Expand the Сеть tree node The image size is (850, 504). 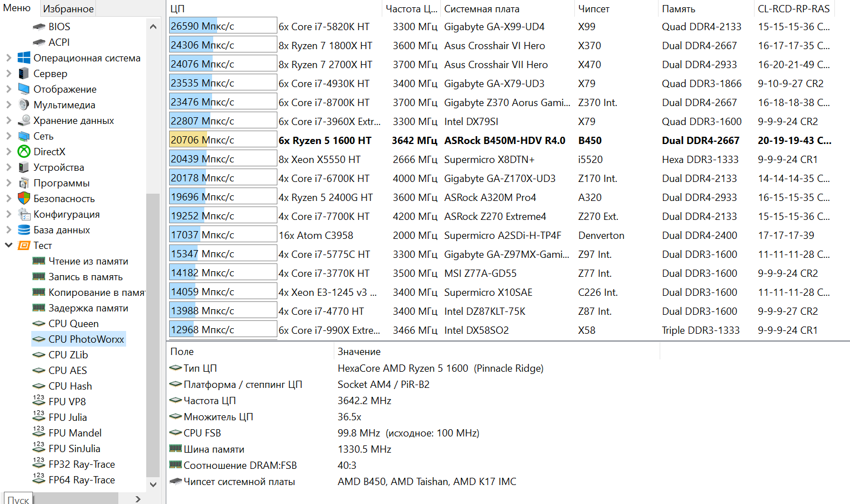[8, 136]
